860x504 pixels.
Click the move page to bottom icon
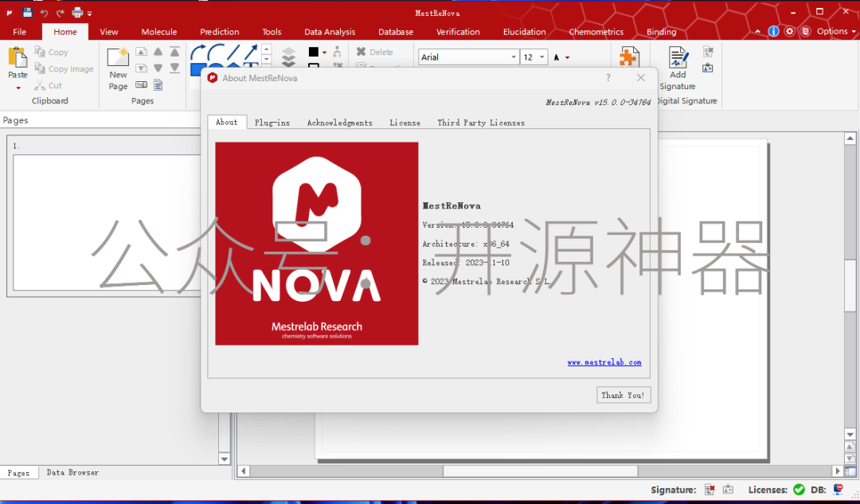[x=175, y=68]
